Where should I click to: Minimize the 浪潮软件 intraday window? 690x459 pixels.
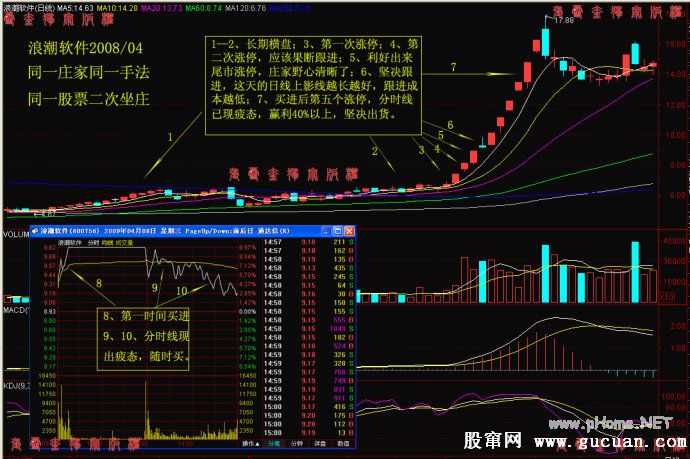pyautogui.click(x=326, y=231)
